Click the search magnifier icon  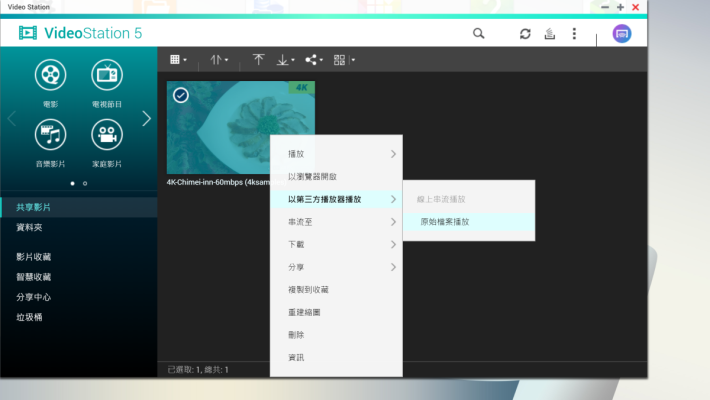coord(479,34)
